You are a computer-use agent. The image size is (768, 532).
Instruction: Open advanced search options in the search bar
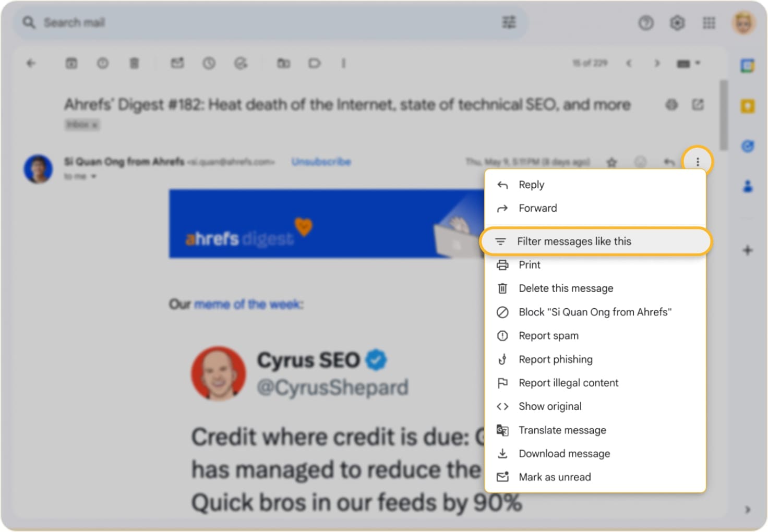(509, 22)
